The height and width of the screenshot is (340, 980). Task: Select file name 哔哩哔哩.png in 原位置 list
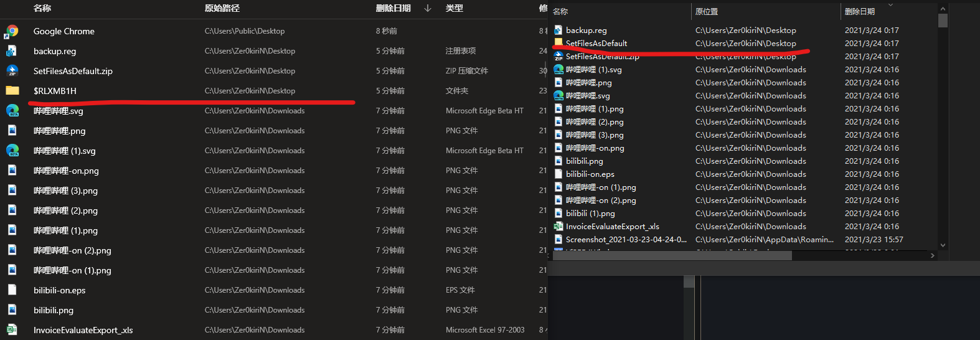[589, 82]
